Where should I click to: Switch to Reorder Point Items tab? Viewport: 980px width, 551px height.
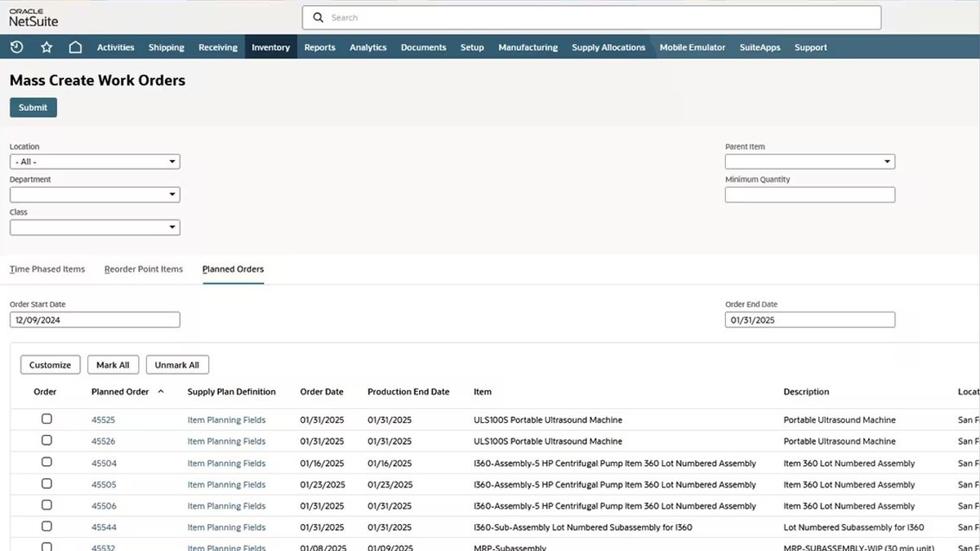144,269
